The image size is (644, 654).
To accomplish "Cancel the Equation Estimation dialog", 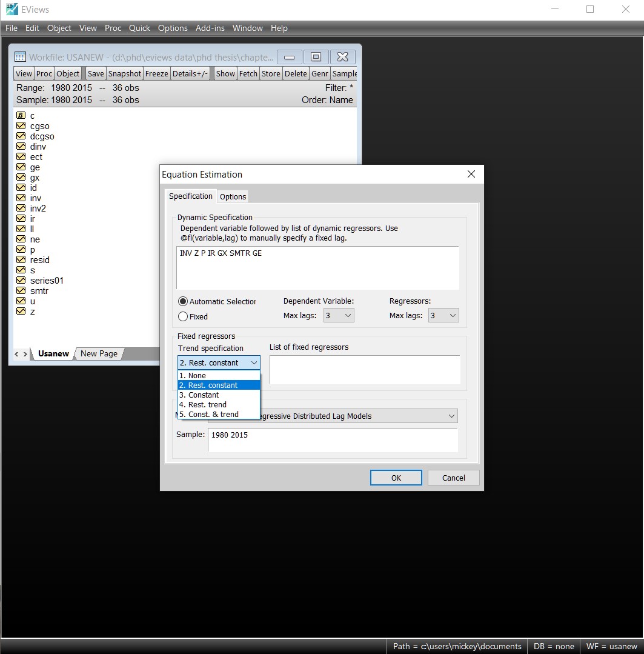I will pos(453,478).
